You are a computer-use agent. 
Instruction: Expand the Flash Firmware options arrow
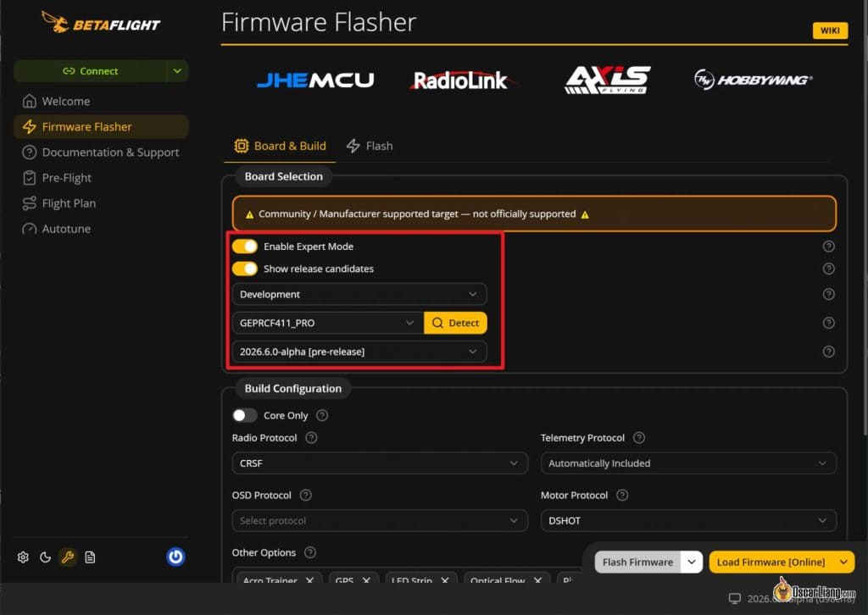pyautogui.click(x=692, y=562)
